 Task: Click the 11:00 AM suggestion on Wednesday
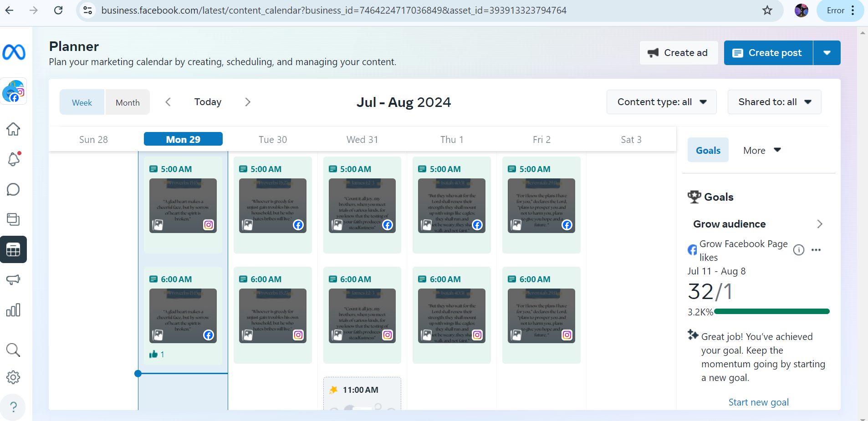pos(363,393)
